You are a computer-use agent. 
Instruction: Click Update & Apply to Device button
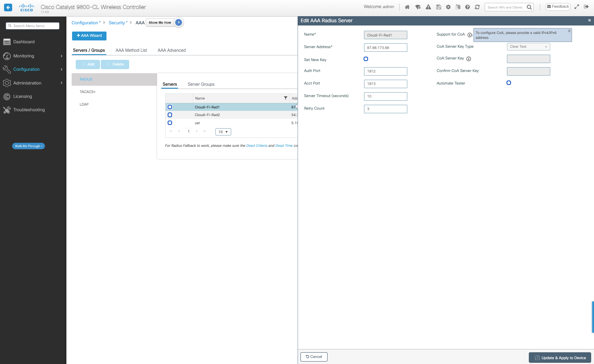(x=560, y=358)
